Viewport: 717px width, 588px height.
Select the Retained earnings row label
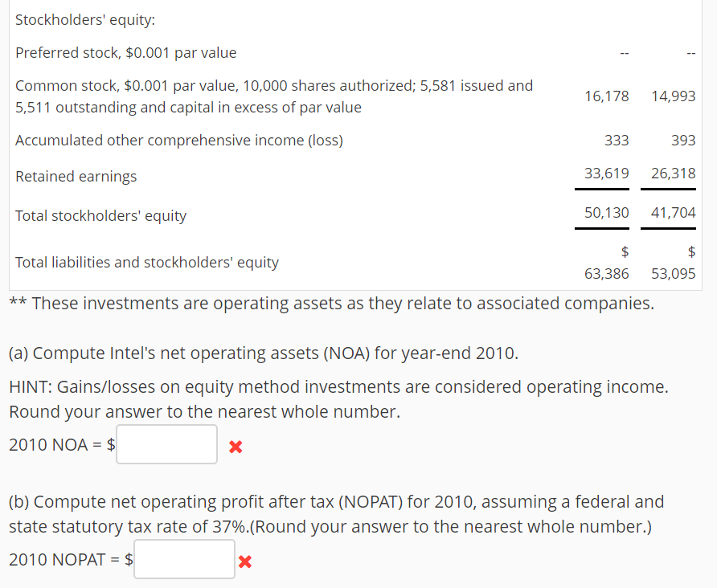(x=76, y=176)
